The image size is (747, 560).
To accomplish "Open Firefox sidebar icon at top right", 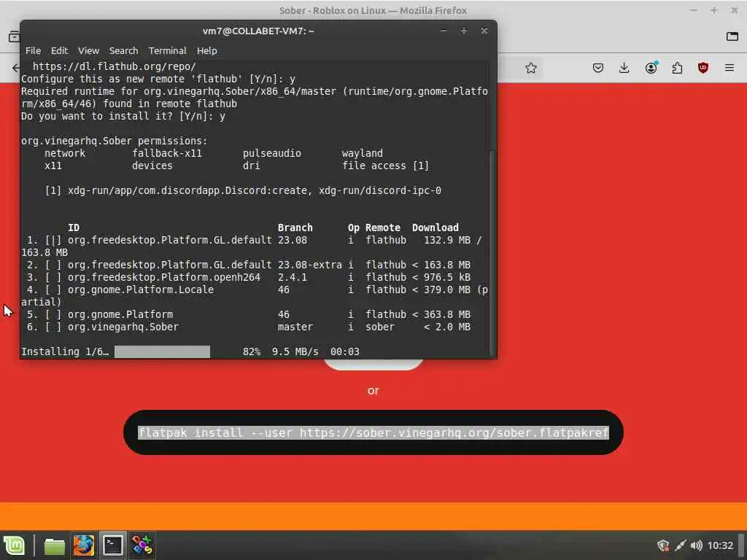I will tap(732, 36).
